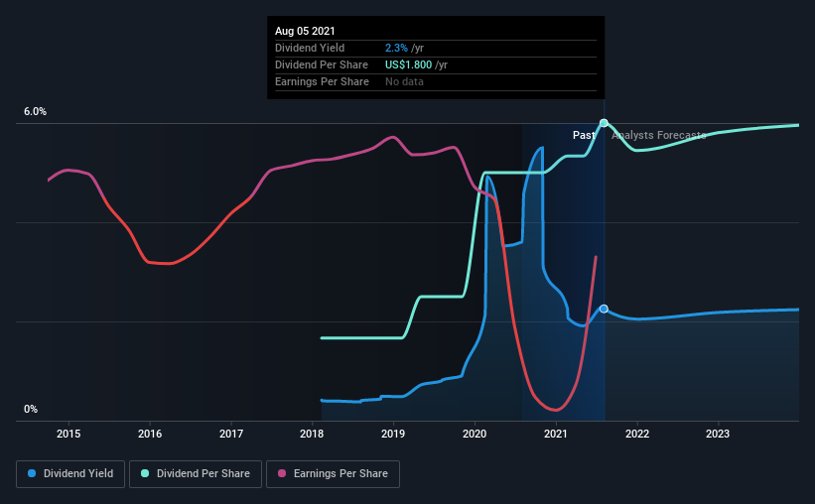Click the Dividend Yield marker dot at Aug 2021
The image size is (815, 504).
[604, 309]
